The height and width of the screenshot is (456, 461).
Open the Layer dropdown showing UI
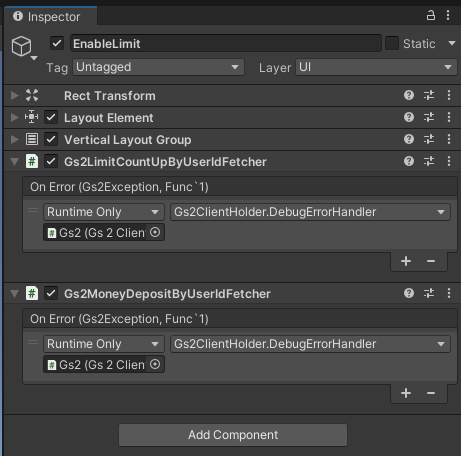click(376, 67)
